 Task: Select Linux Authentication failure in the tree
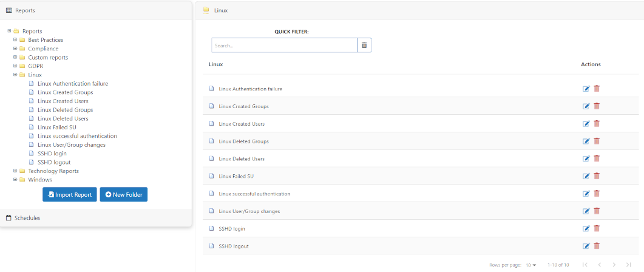tap(73, 83)
